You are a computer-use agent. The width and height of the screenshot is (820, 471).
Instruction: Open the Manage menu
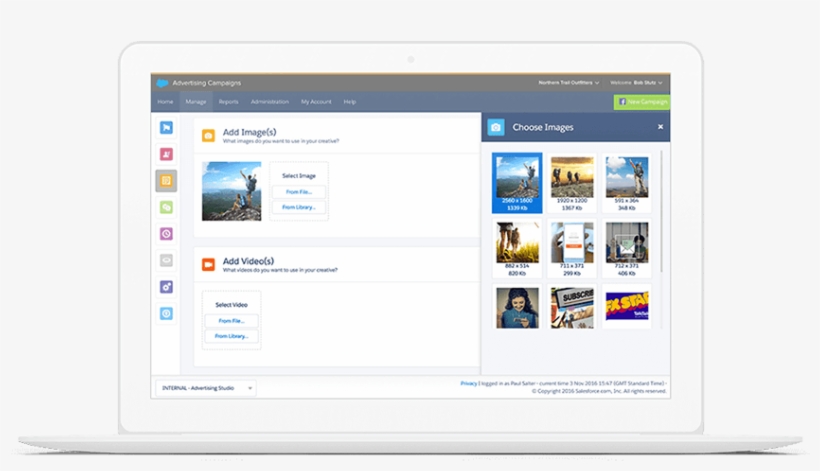pyautogui.click(x=196, y=102)
